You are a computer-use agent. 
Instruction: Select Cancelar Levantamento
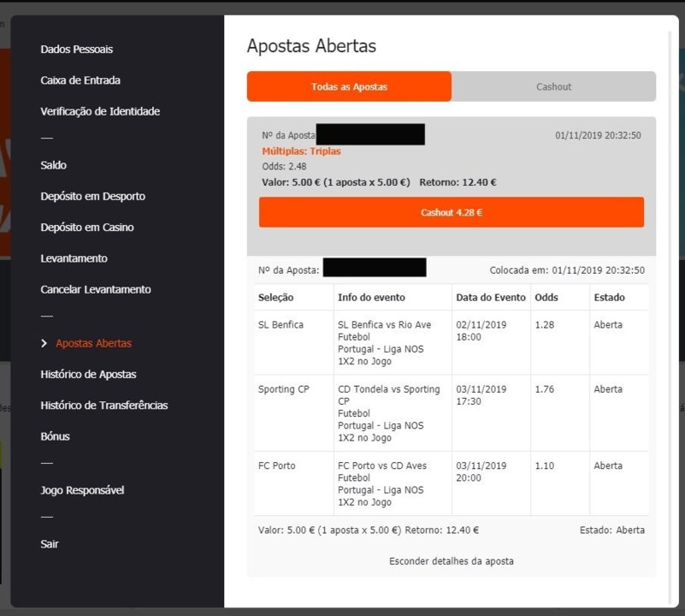pos(95,289)
